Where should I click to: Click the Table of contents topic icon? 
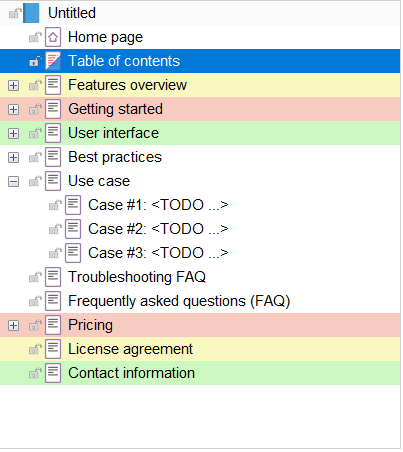(x=53, y=61)
